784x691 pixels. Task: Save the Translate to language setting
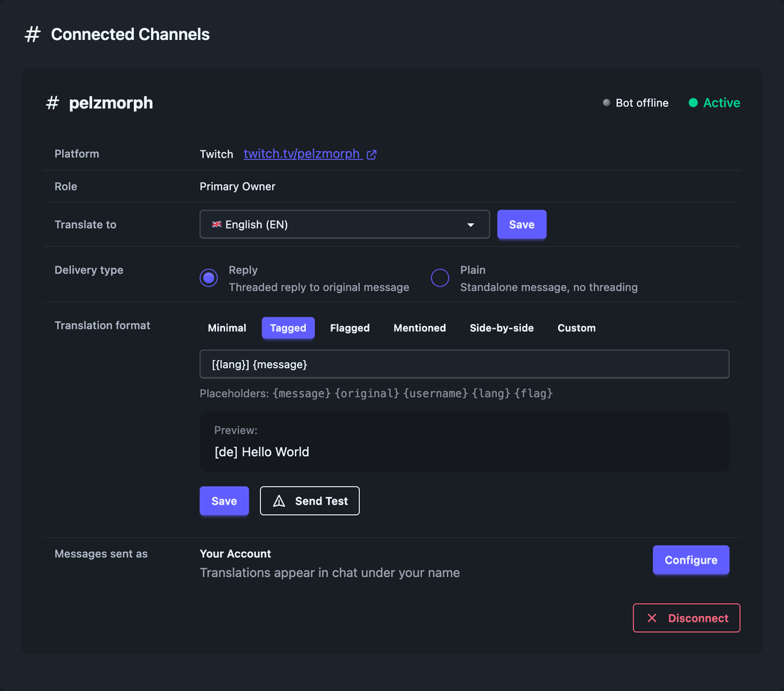tap(522, 224)
